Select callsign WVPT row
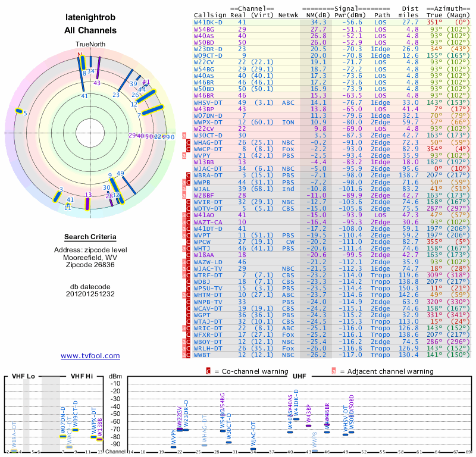Screen dimensions: 476x457 (332, 235)
